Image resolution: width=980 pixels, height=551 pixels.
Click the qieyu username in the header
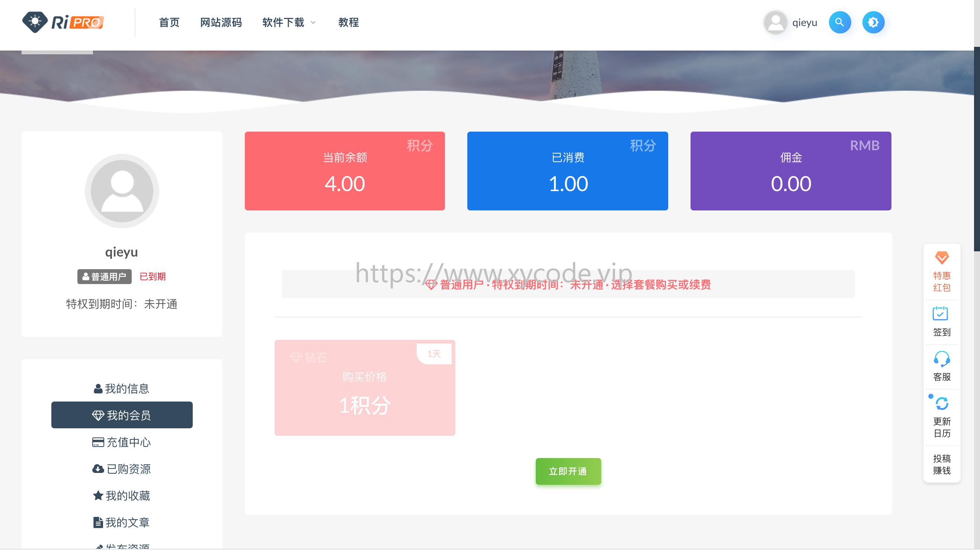(805, 23)
